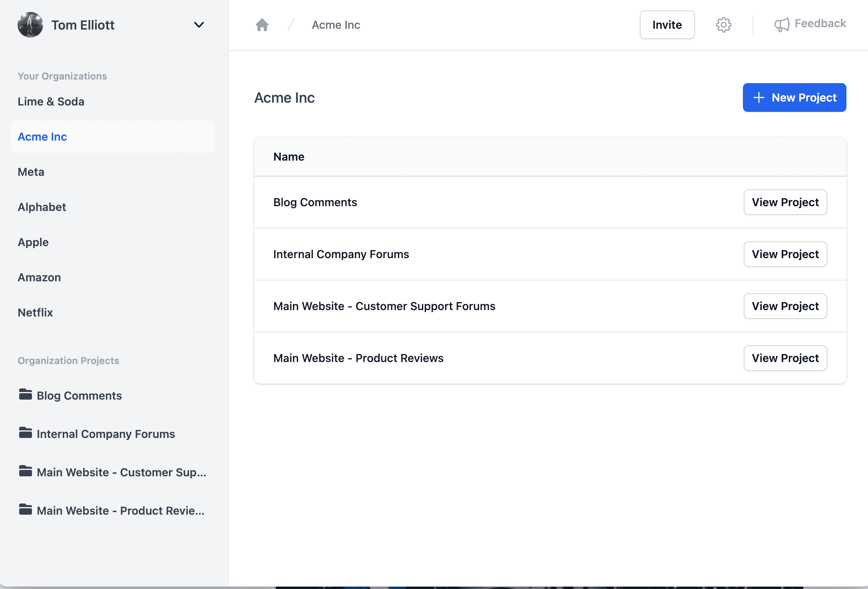Click Internal Company Forums name in table
Screen dimensions: 868x589
click(x=341, y=254)
